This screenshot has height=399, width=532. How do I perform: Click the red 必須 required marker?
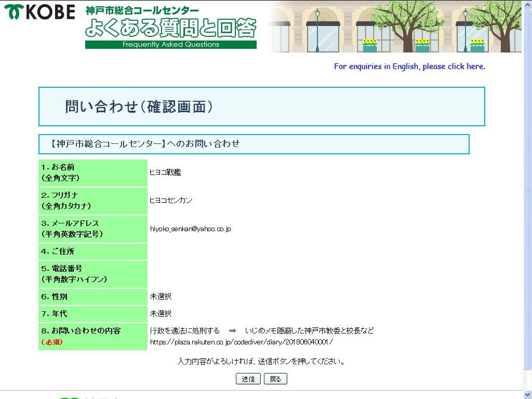pyautogui.click(x=52, y=342)
